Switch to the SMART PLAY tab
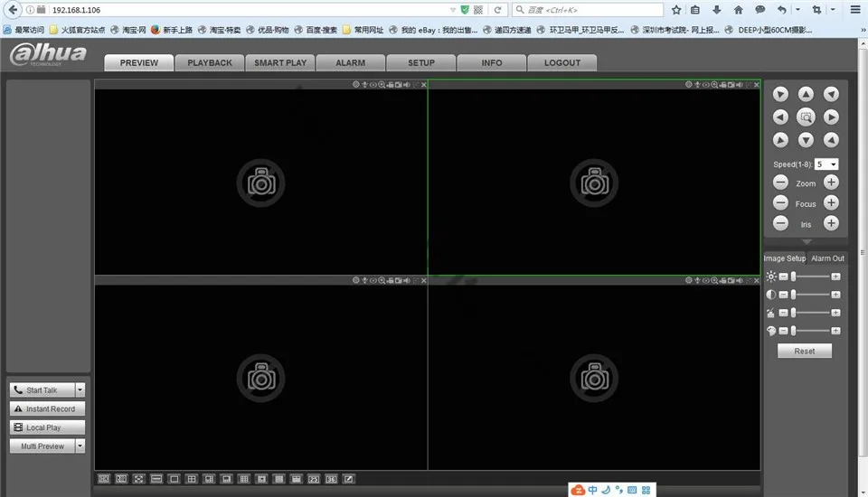 click(280, 63)
